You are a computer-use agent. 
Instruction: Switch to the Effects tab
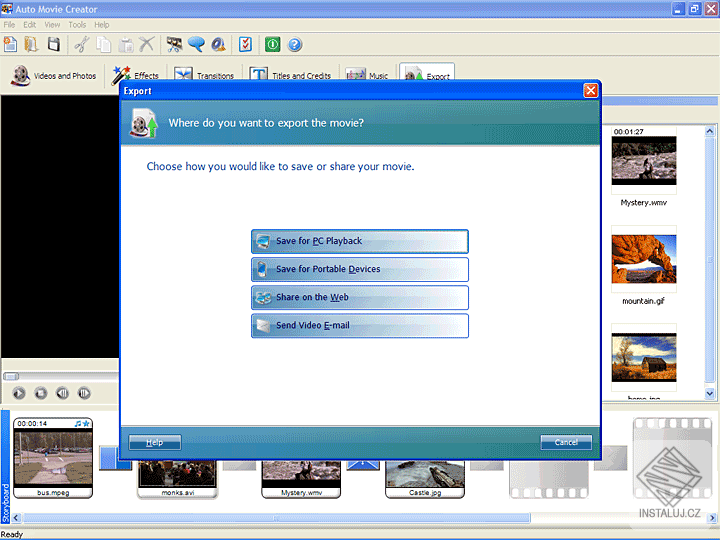pos(136,74)
